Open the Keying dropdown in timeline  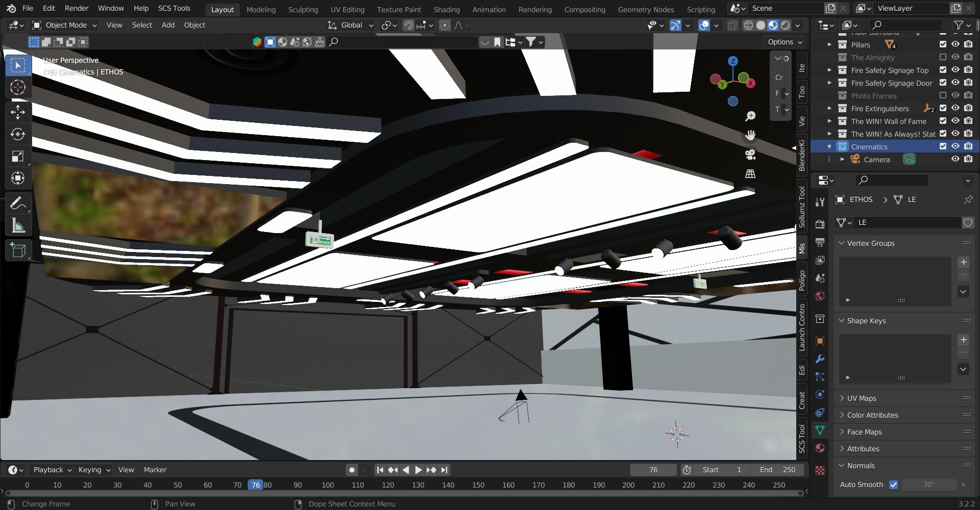(94, 470)
